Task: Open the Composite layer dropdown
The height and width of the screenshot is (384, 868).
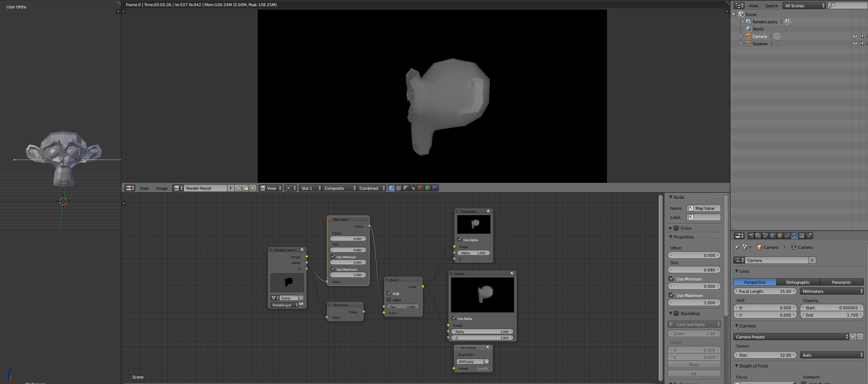Action: tap(340, 188)
